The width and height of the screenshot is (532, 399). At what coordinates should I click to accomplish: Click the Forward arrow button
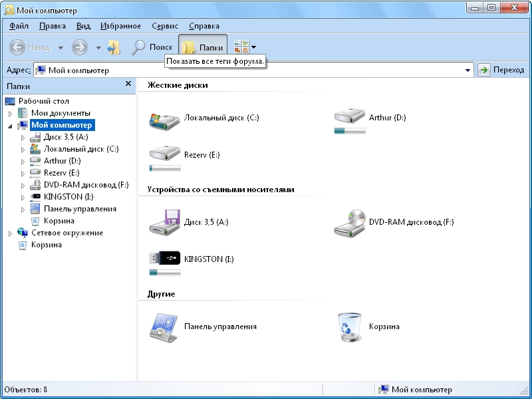pyautogui.click(x=79, y=47)
